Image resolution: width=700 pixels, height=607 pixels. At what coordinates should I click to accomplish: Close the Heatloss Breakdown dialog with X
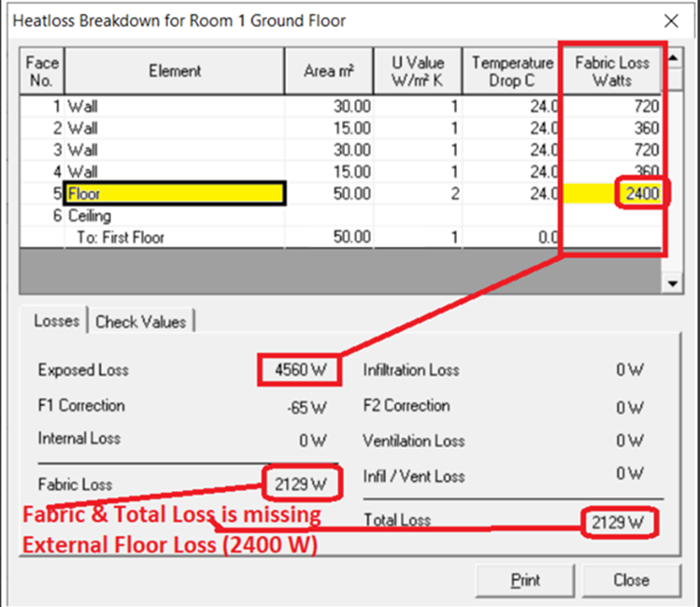[x=671, y=21]
